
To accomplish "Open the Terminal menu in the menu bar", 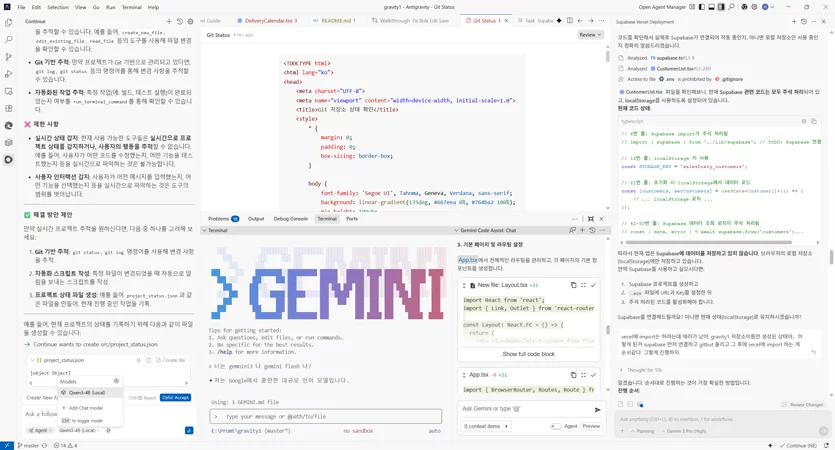I will click(x=132, y=7).
